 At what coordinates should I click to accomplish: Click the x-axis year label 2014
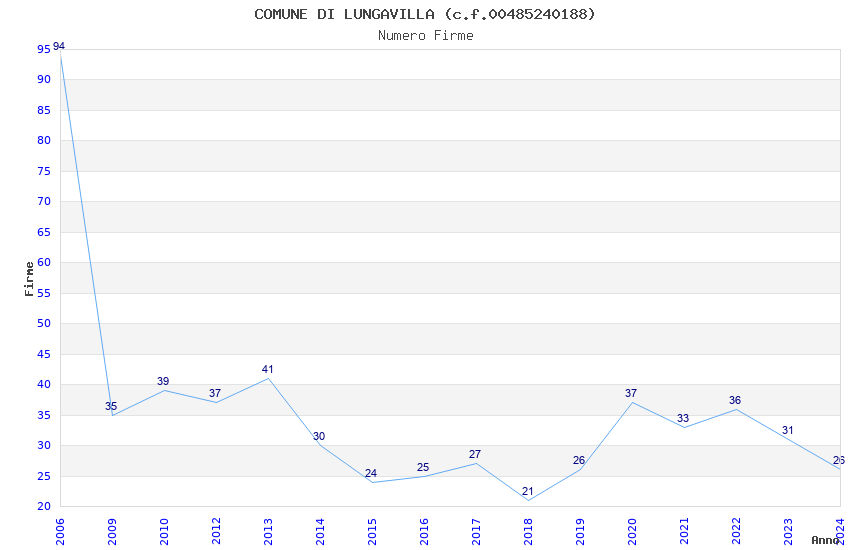(x=320, y=531)
